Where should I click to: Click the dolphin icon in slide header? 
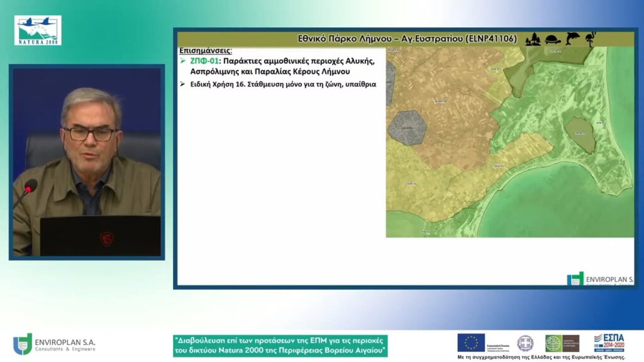click(572, 38)
